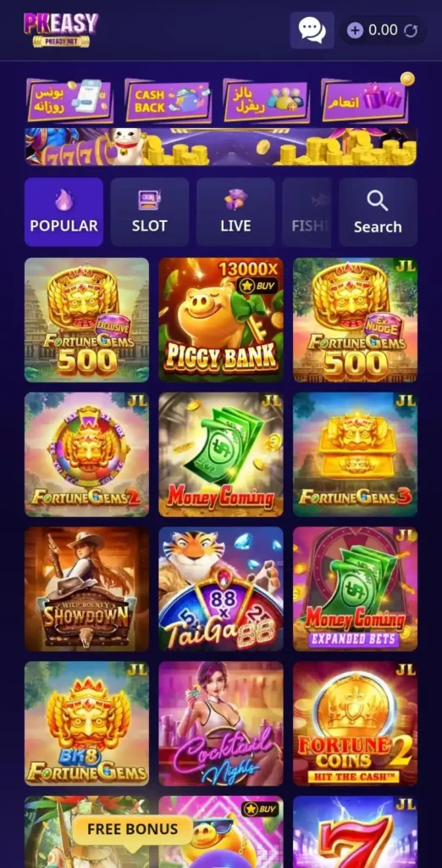This screenshot has width=442, height=868.
Task: Select the partially hidden FISH tab
Action: pyautogui.click(x=307, y=212)
